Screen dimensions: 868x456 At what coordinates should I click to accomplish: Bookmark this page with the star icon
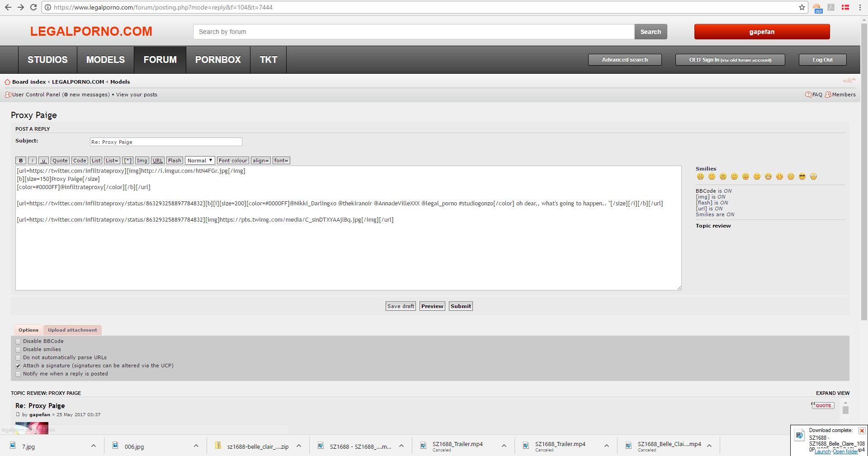[802, 7]
